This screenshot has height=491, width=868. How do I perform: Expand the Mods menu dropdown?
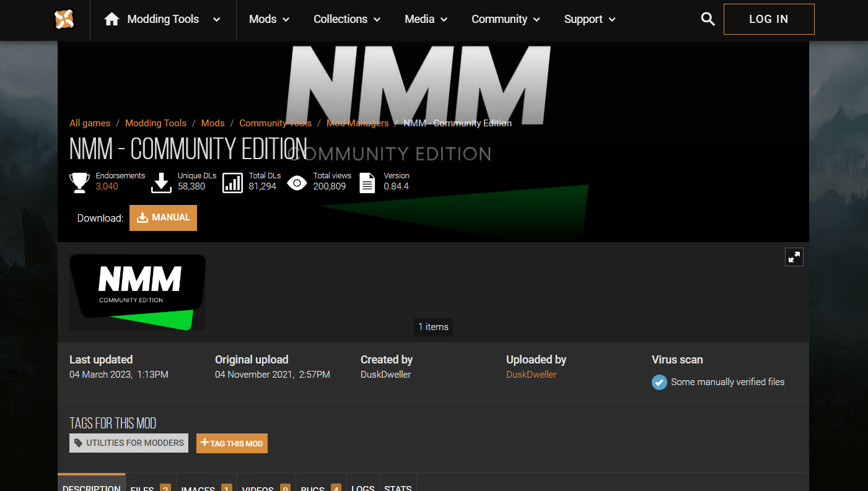tap(269, 19)
